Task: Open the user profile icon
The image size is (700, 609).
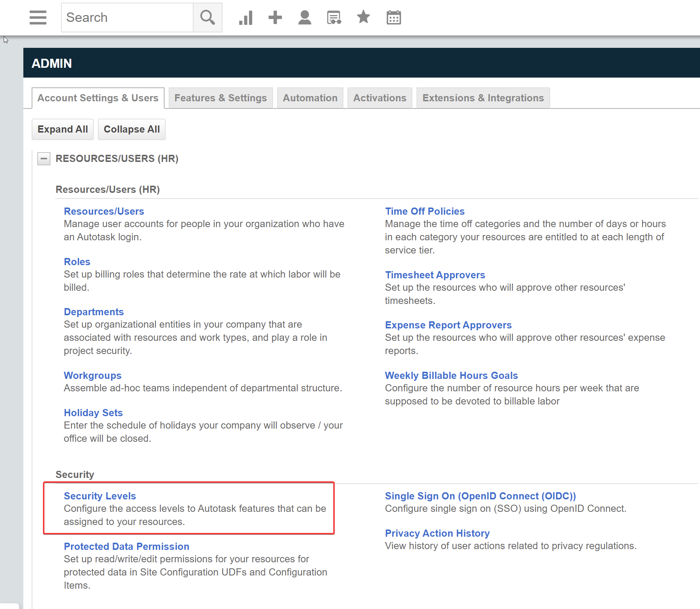Action: 305,17
